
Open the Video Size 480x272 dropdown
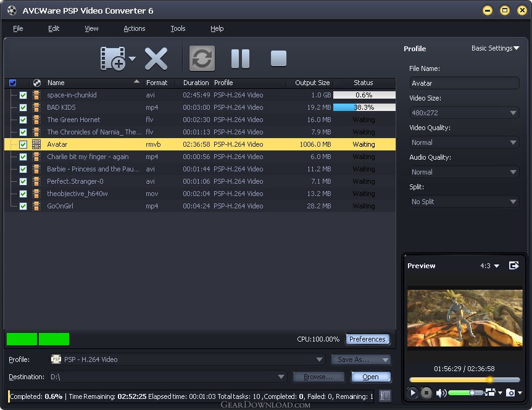coord(464,113)
